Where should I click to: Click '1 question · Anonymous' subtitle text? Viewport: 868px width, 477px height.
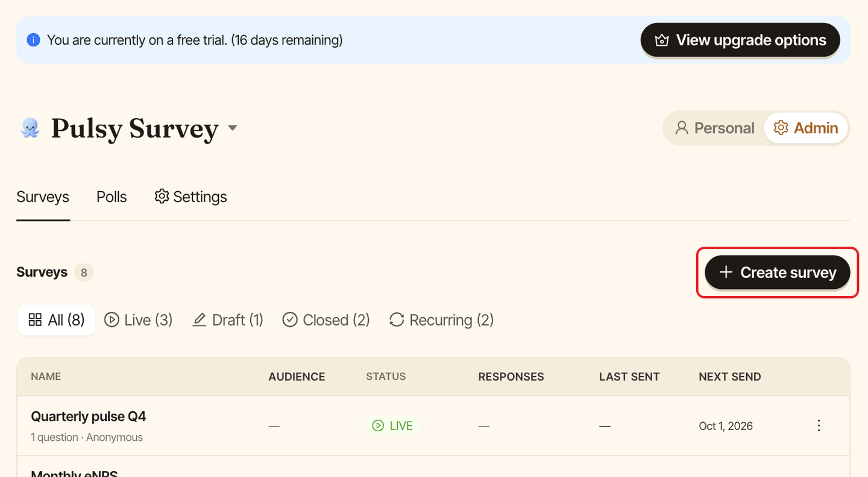click(87, 437)
